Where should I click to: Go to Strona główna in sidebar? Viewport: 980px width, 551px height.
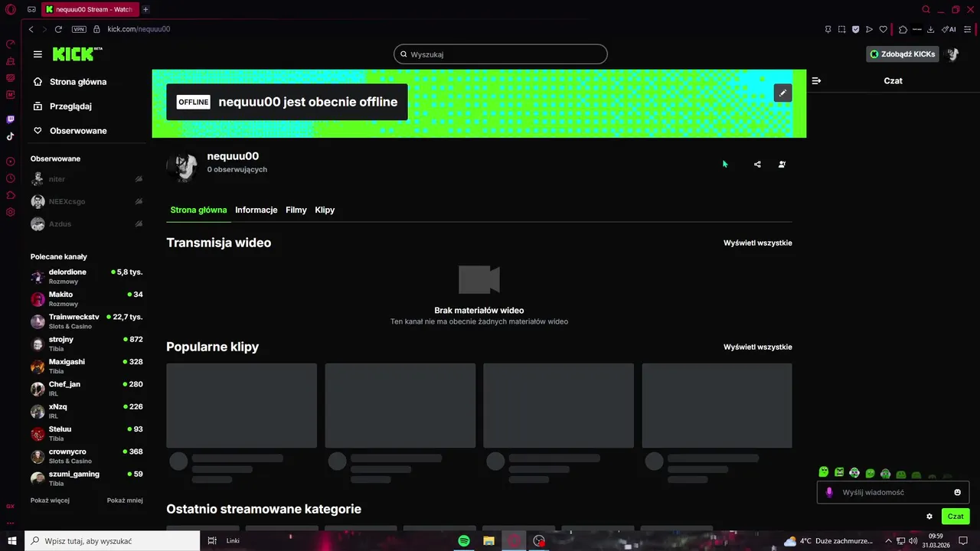coord(87,82)
